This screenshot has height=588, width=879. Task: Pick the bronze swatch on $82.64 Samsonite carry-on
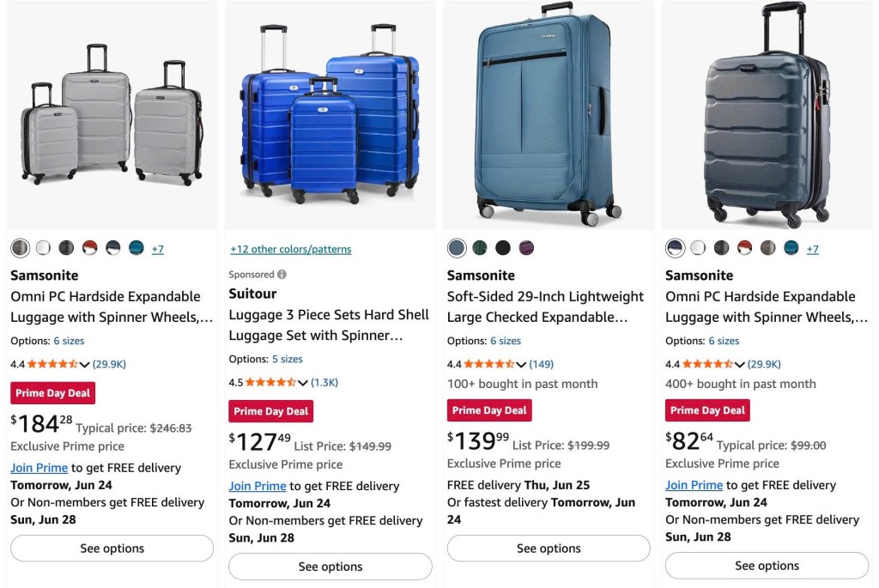pos(768,248)
